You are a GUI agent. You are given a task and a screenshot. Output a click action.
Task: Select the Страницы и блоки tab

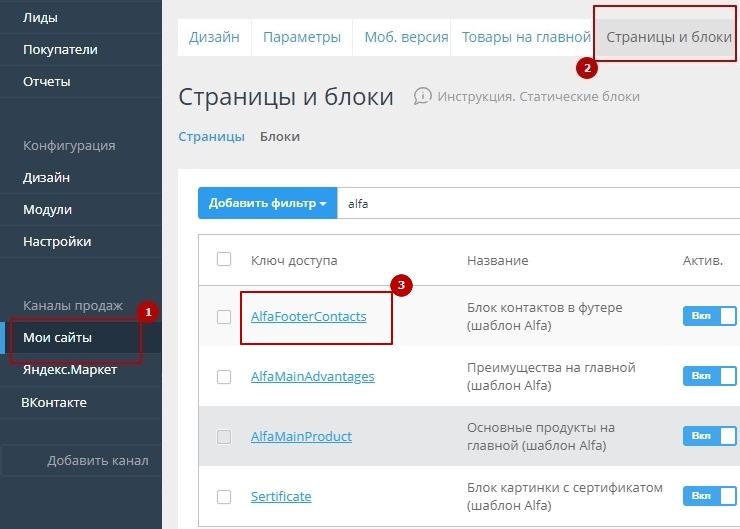(x=668, y=38)
